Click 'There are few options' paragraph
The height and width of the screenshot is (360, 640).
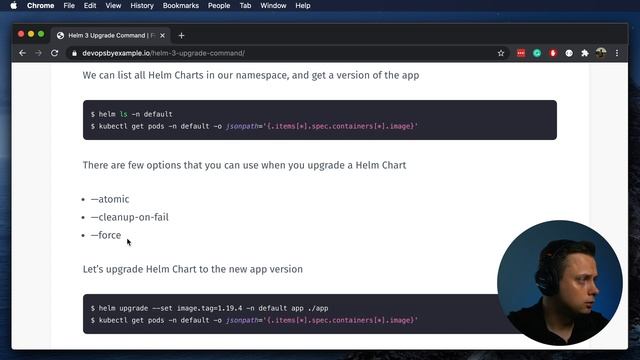244,165
